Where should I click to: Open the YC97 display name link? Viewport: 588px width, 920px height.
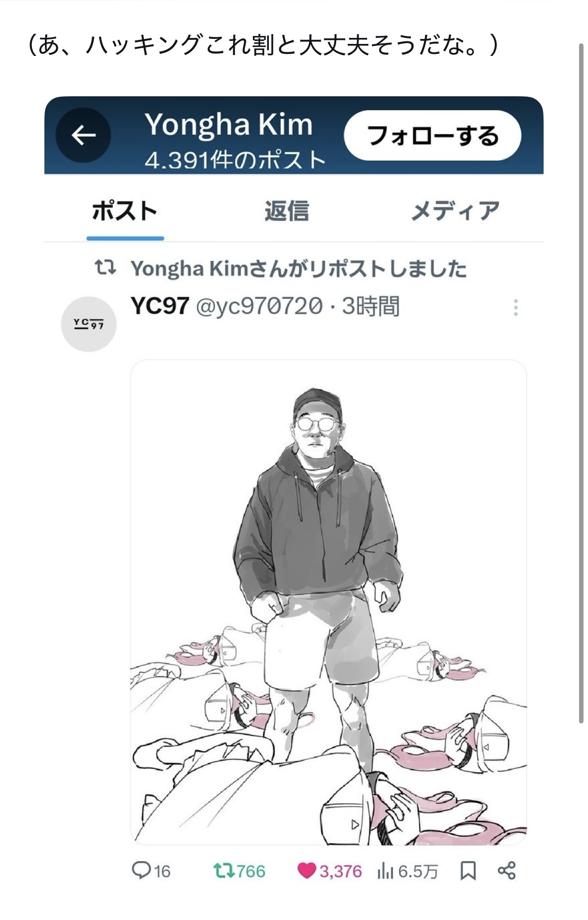point(160,305)
